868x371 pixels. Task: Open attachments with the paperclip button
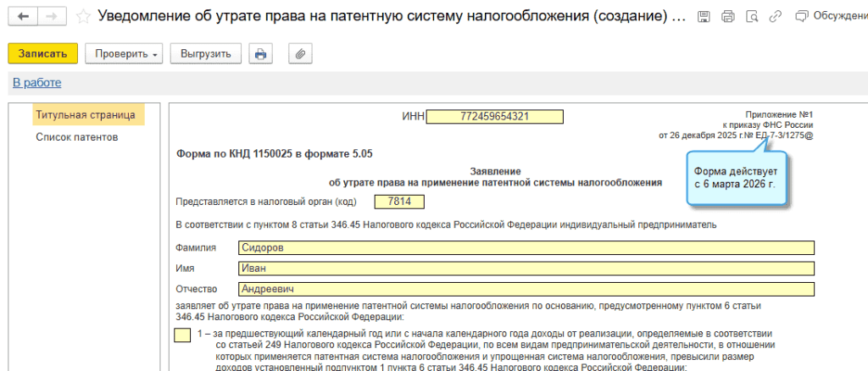click(x=300, y=53)
